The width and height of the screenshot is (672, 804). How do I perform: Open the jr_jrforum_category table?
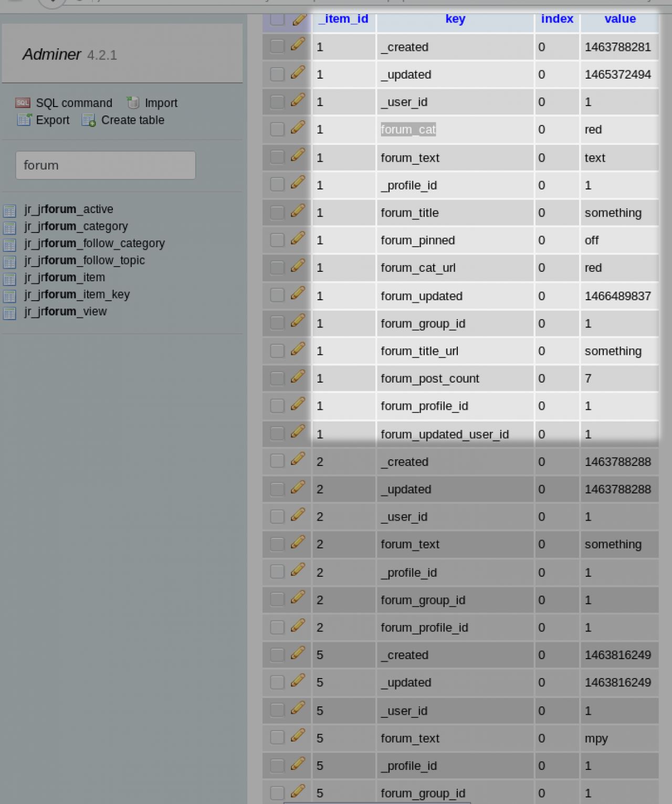point(76,226)
